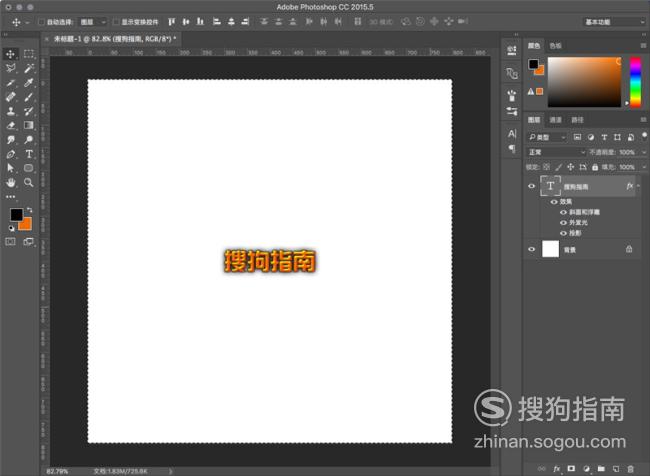Viewport: 650px width, 476px height.
Task: Open the Opacity 100% dropdown arrow
Action: 643,152
